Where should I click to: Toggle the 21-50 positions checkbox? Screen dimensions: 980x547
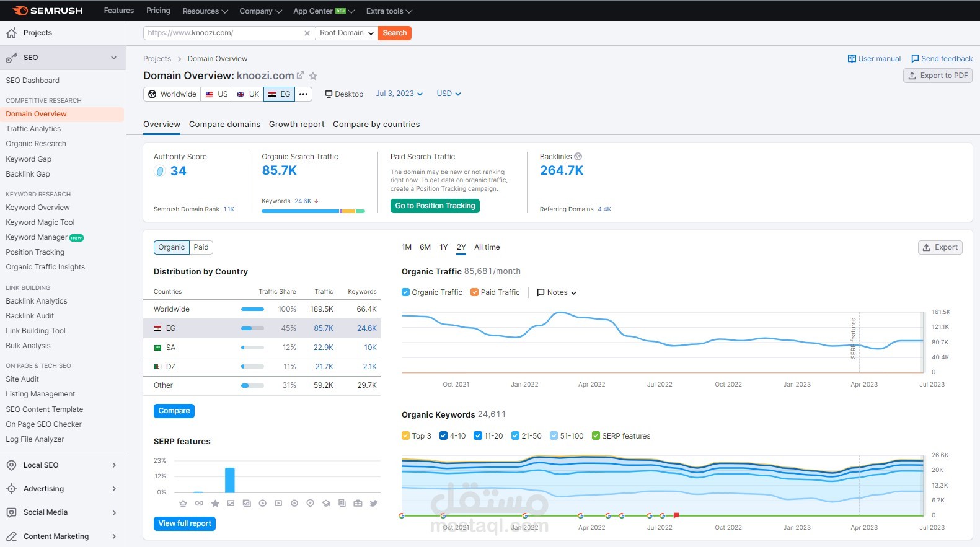tap(515, 436)
